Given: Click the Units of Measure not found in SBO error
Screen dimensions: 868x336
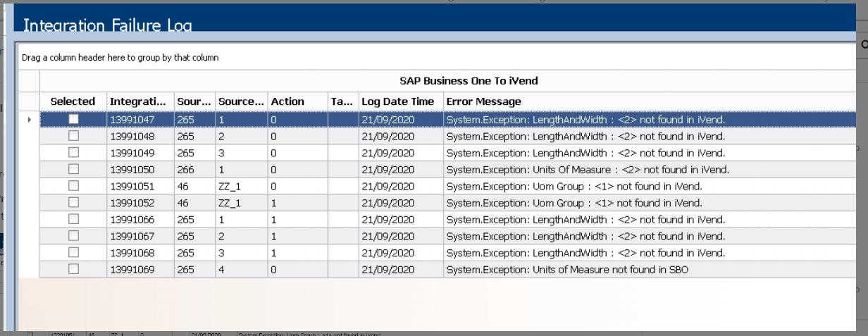Looking at the screenshot, I should (567, 269).
